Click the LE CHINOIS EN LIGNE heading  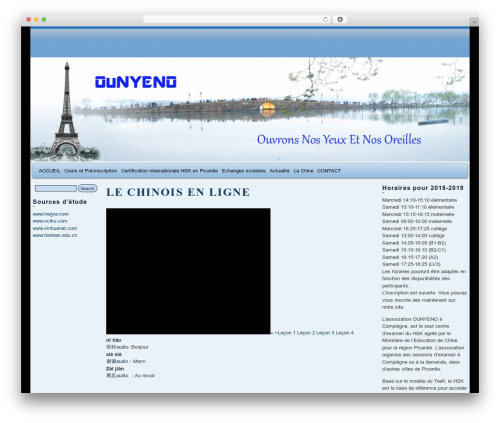click(x=178, y=192)
